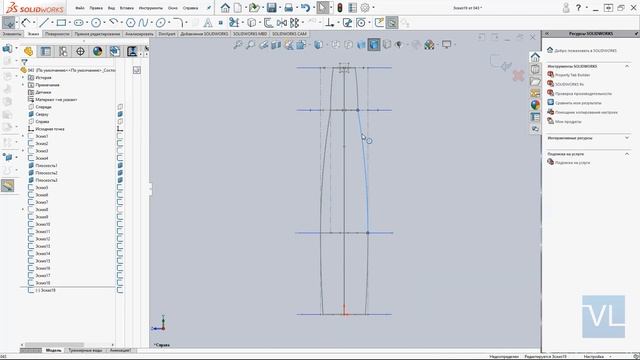Open the Файл menu
This screenshot has height=360, width=640.
(x=80, y=8)
